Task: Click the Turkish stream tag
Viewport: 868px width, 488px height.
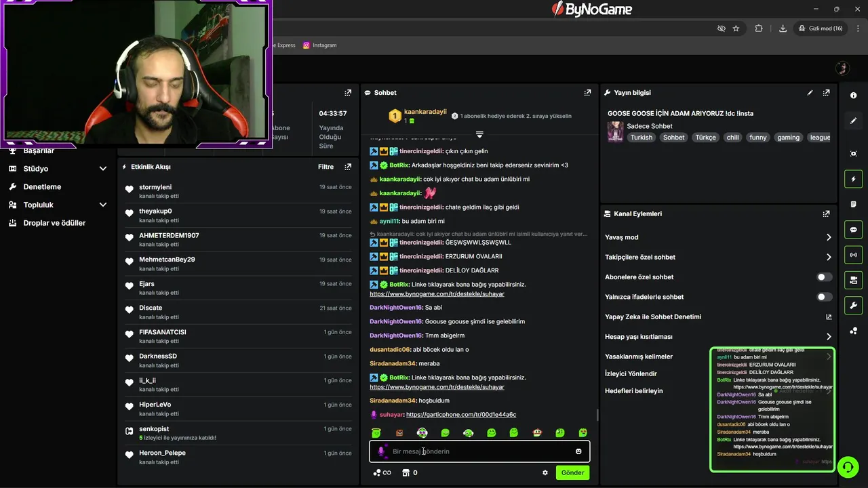Action: 641,138
